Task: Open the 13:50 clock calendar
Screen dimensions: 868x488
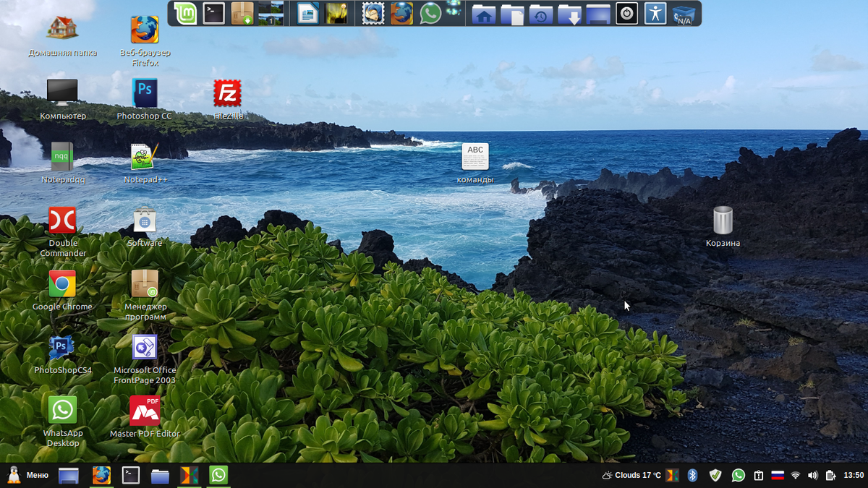Action: point(854,475)
